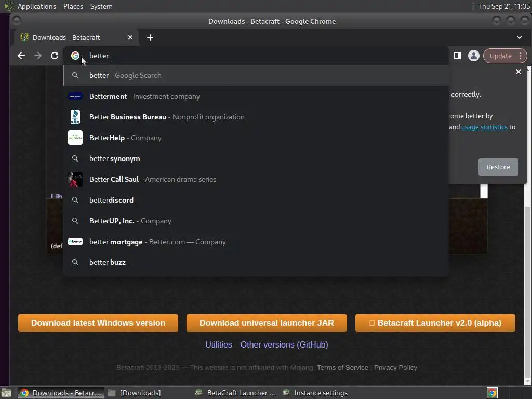Select the BetterHelp - Company suggestion
Image resolution: width=532 pixels, height=399 pixels.
256,138
